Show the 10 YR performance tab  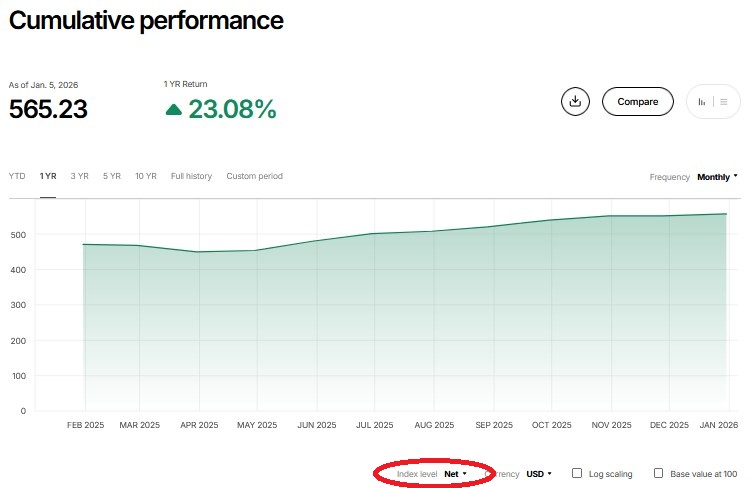(145, 176)
